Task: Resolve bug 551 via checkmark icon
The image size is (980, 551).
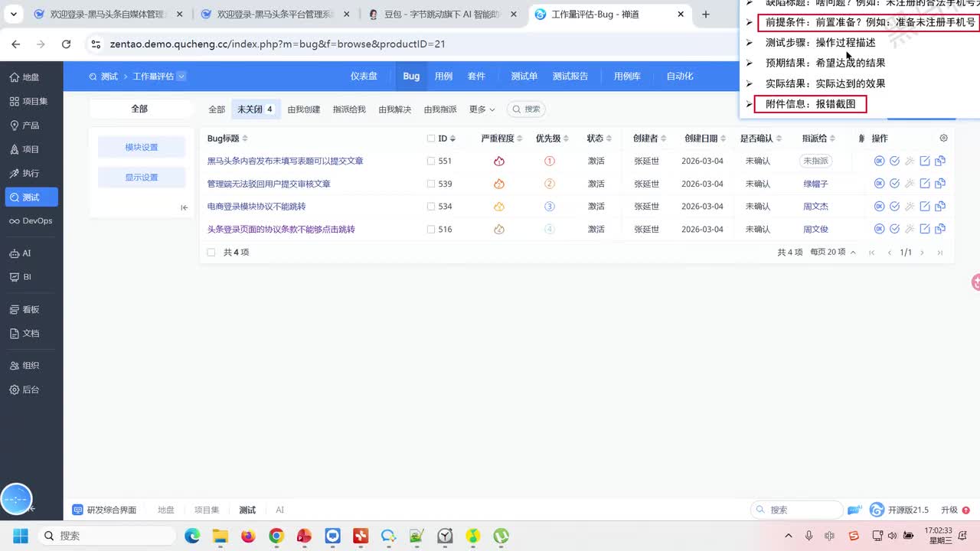Action: (894, 161)
